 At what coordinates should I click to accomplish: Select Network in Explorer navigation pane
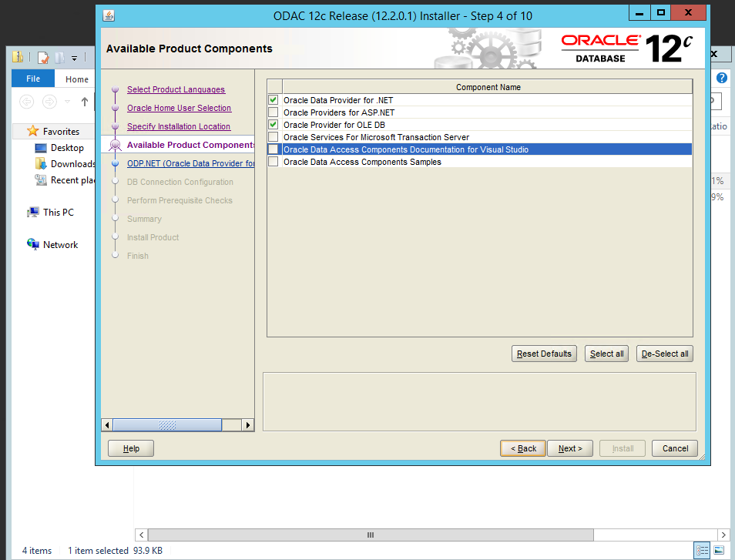60,245
